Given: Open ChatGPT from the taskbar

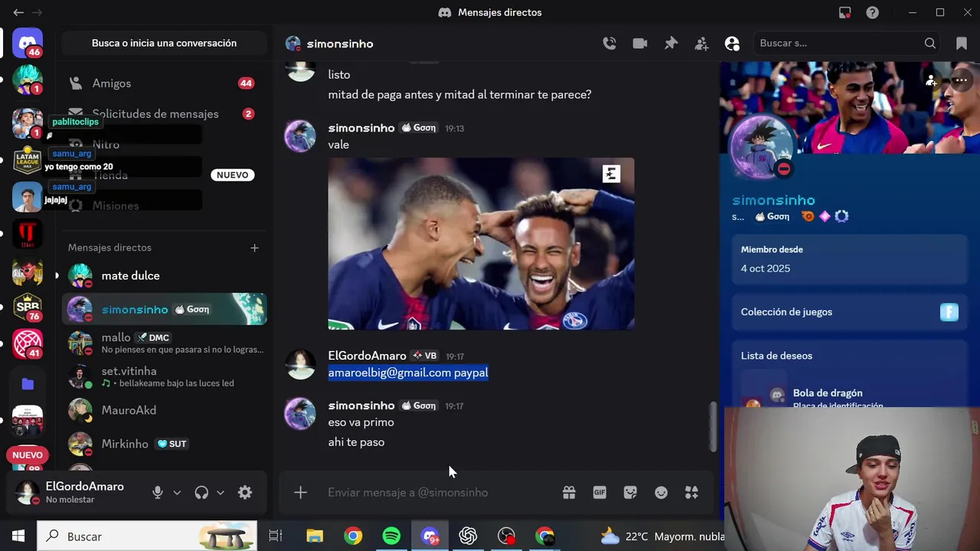Looking at the screenshot, I should tap(468, 536).
